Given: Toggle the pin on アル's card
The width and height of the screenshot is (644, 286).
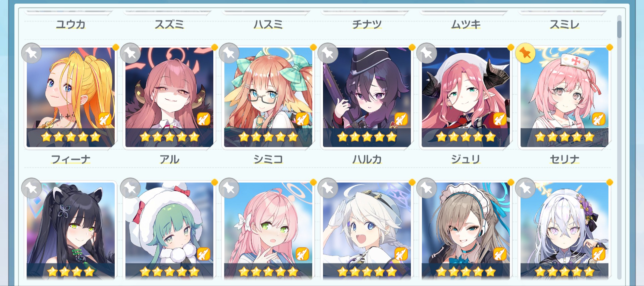Looking at the screenshot, I should click(x=130, y=53).
